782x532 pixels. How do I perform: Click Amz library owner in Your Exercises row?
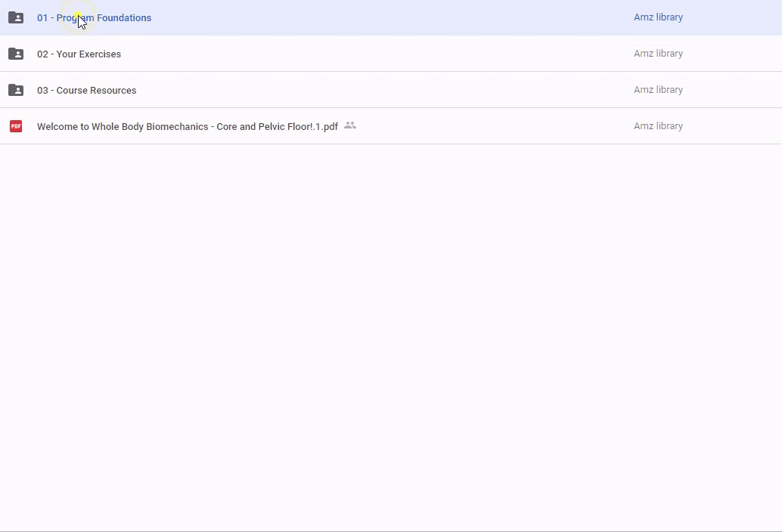(658, 54)
